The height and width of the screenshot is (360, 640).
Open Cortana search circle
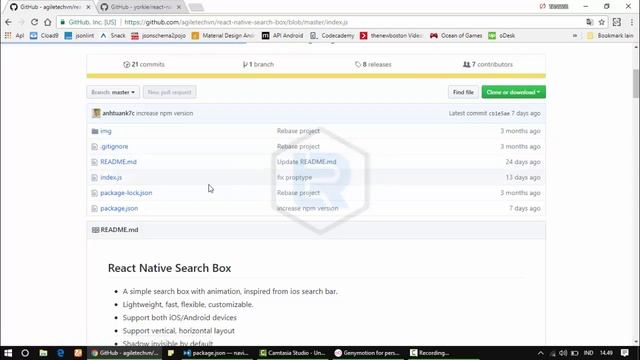point(25,353)
